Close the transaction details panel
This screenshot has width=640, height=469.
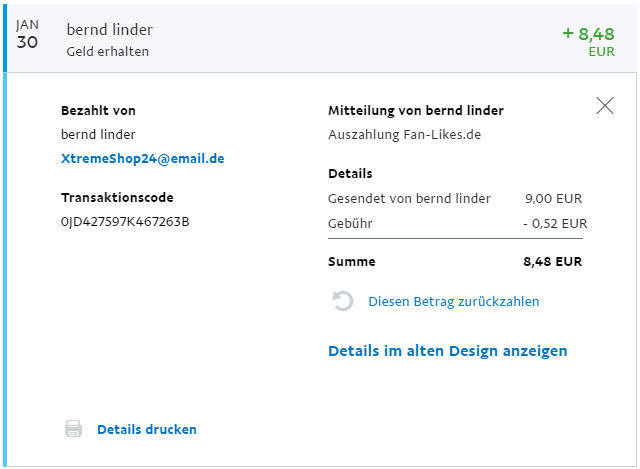(x=605, y=106)
